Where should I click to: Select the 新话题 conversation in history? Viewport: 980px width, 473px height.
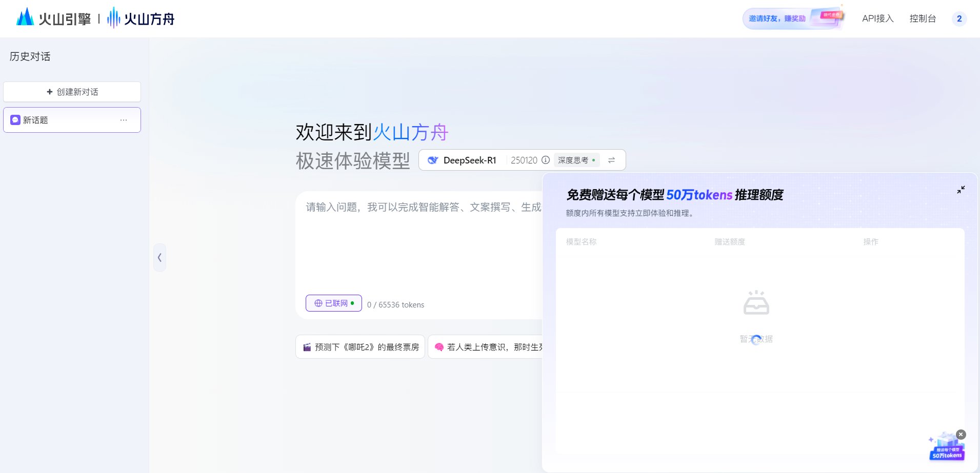tap(72, 120)
